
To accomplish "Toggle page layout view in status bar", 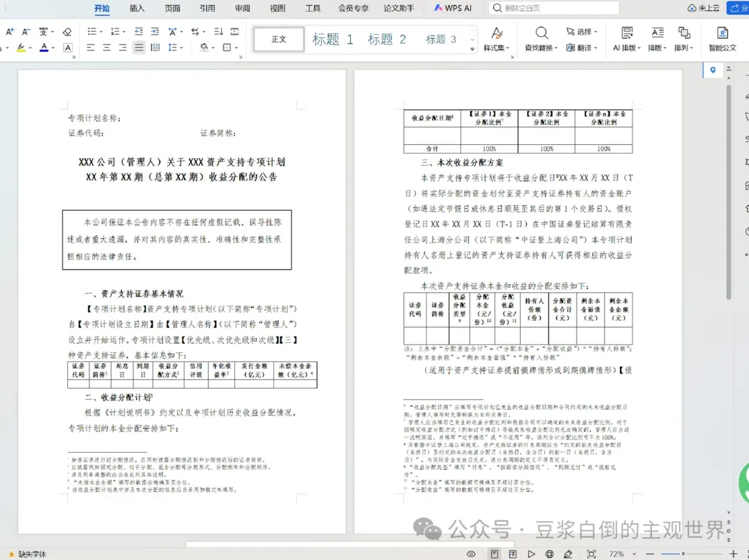I will point(494,554).
